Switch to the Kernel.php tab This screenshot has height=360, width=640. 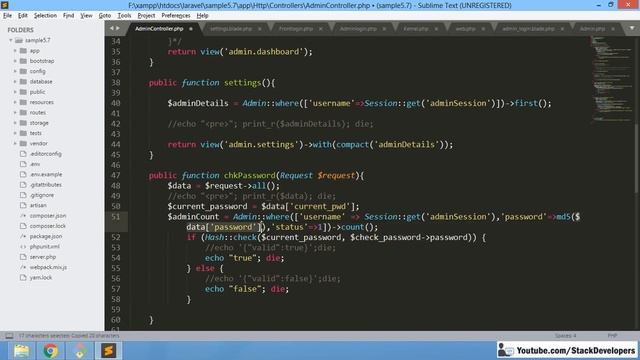pos(416,29)
